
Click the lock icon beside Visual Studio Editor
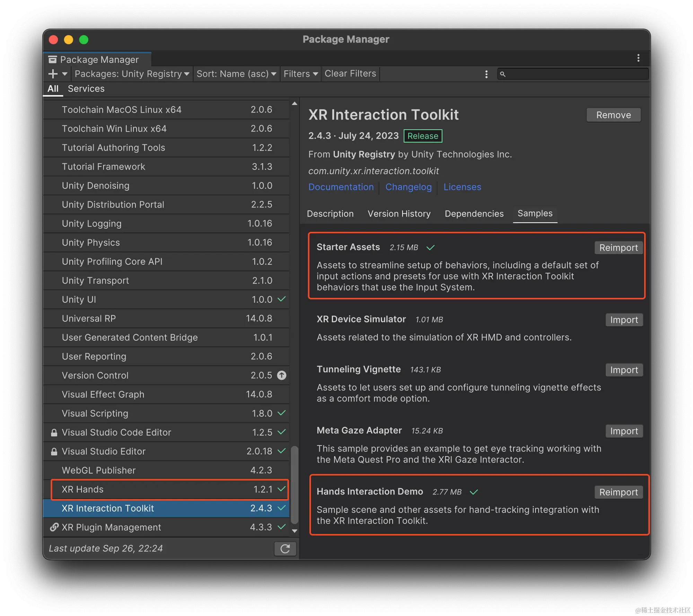coord(54,452)
